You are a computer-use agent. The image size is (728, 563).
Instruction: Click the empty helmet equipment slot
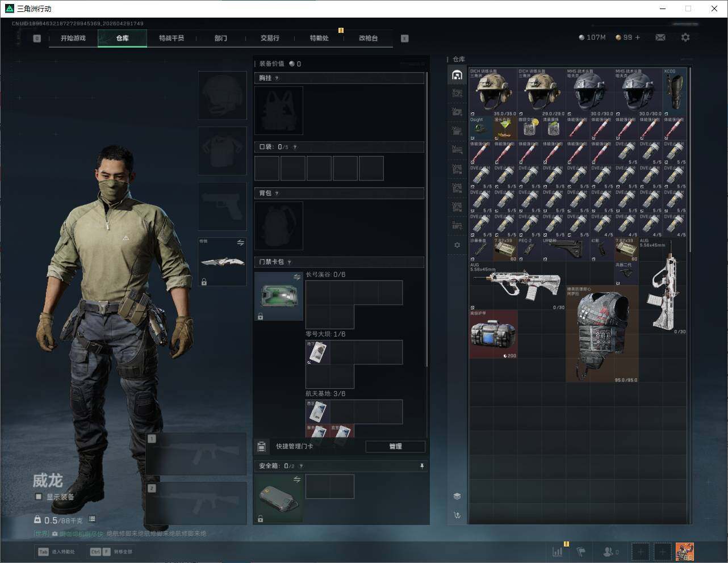tap(222, 95)
